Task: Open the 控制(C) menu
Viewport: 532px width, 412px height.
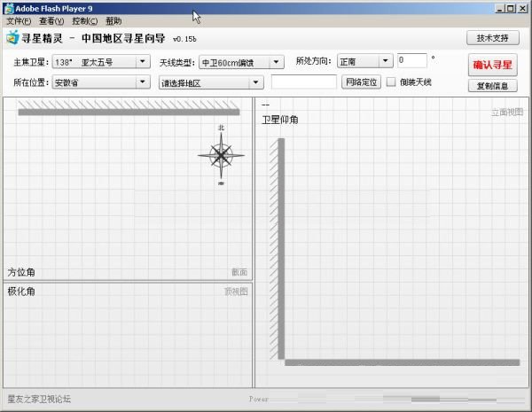Action: pyautogui.click(x=85, y=21)
